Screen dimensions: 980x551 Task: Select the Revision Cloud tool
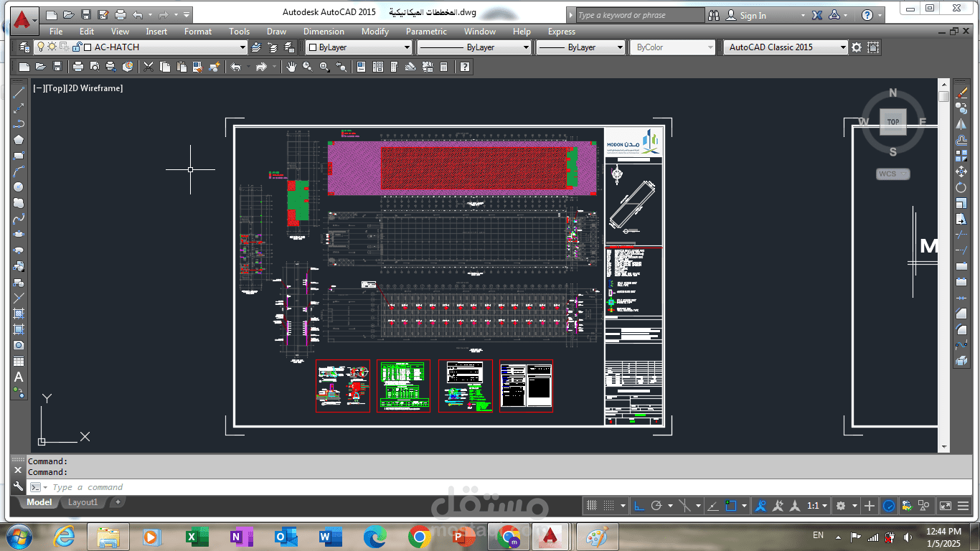19,203
